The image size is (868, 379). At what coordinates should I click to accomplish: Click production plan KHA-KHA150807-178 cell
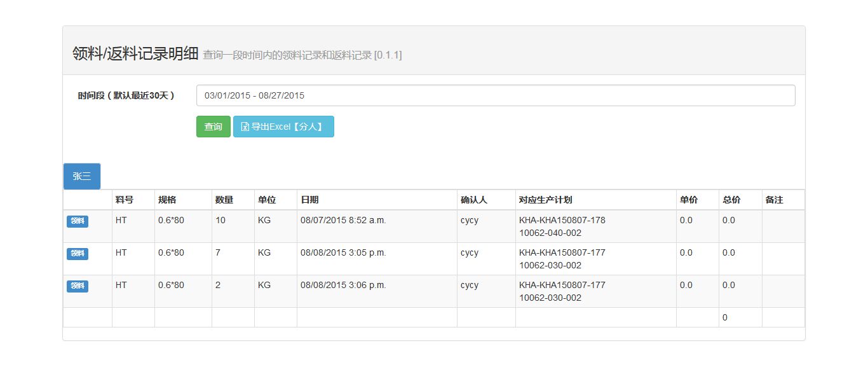562,221
